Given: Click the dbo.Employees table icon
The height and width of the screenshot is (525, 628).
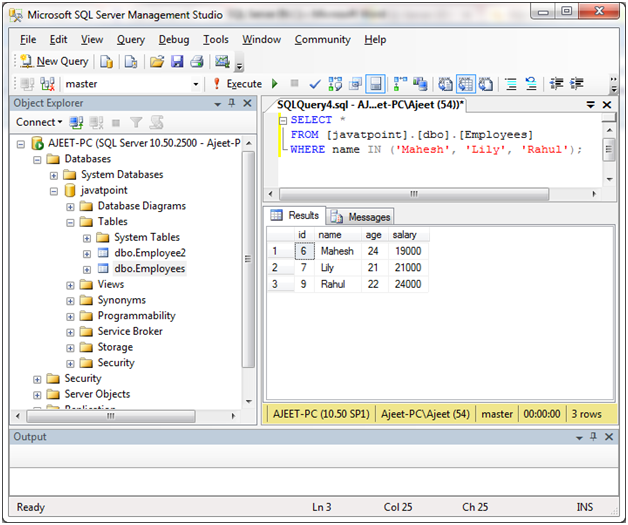Looking at the screenshot, I should [102, 269].
